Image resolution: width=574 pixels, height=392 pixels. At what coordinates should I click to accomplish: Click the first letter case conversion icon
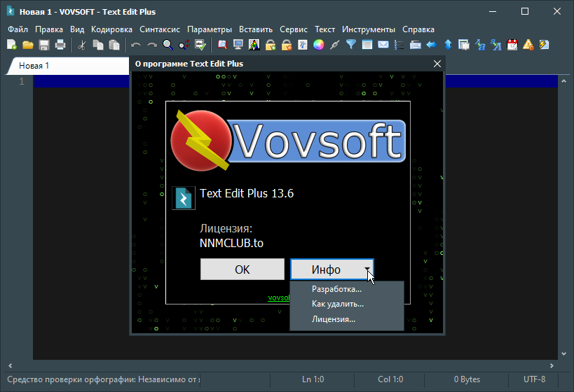point(480,45)
